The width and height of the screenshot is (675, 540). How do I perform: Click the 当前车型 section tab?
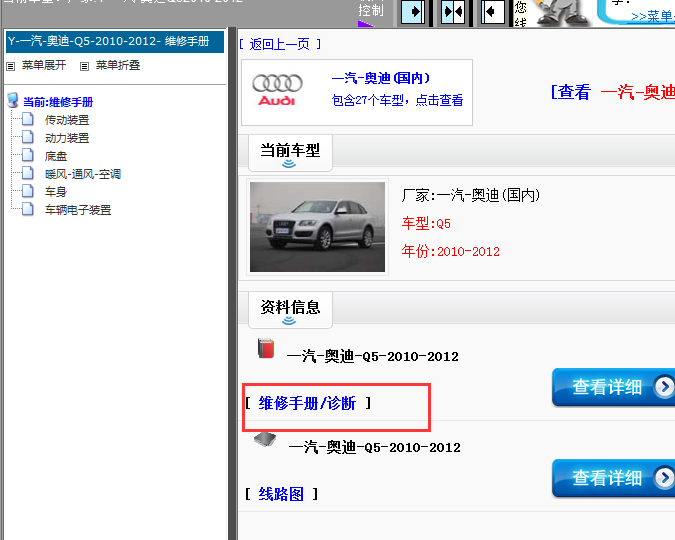[x=291, y=152]
